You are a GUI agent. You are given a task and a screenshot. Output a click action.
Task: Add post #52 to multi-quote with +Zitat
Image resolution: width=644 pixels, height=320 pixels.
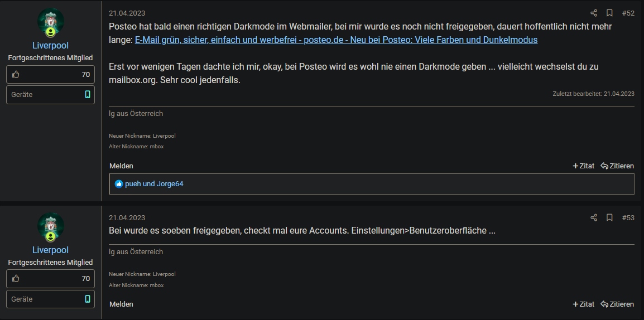tap(584, 166)
